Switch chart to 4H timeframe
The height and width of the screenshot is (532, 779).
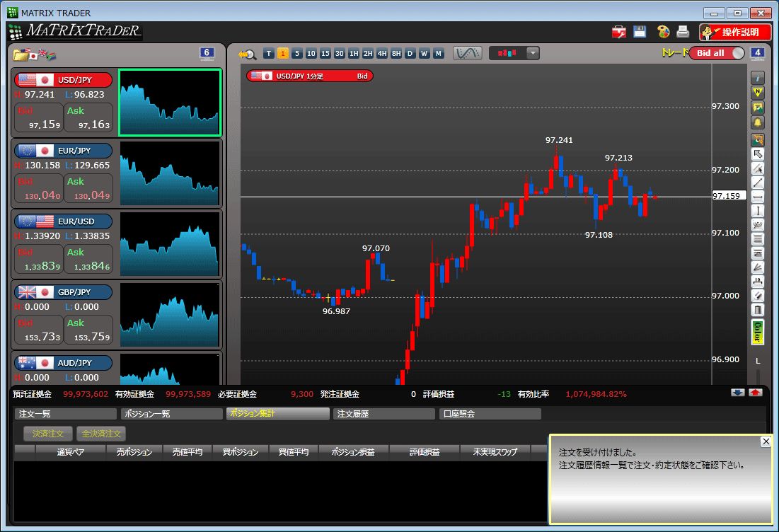coord(382,54)
